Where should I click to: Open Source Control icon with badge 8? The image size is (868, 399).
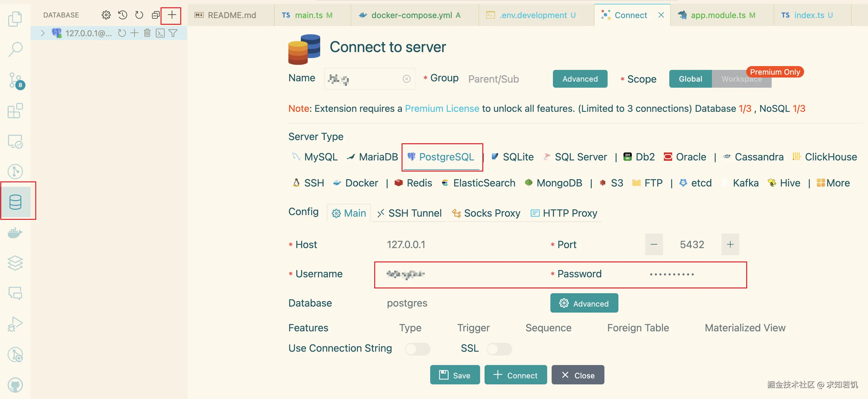tap(15, 80)
